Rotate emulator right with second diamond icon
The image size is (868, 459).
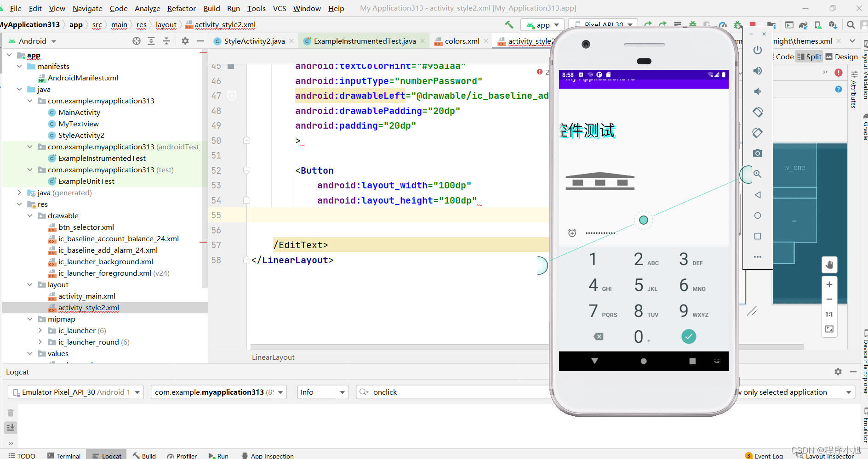click(x=758, y=133)
